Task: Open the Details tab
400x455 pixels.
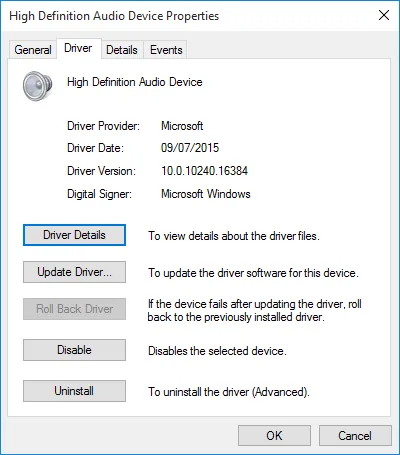Action: coord(122,50)
